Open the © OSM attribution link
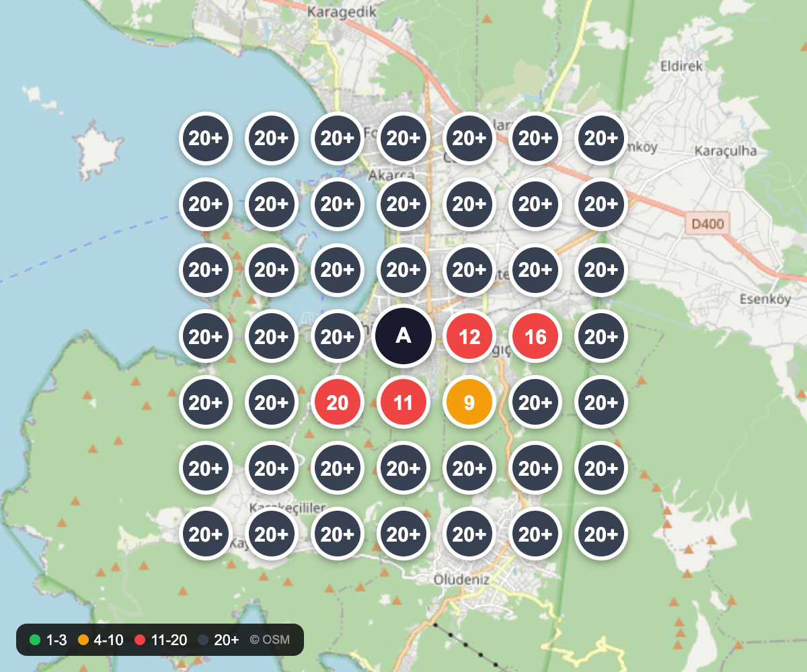 coord(270,640)
